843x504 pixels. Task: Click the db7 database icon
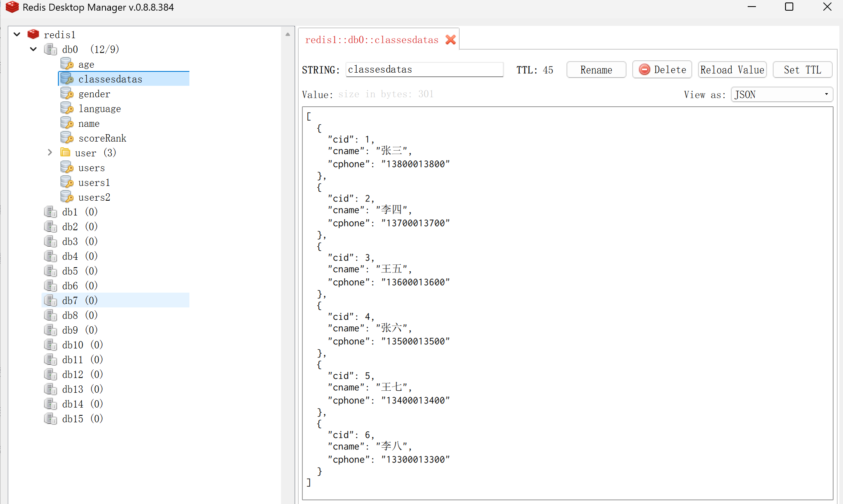(x=51, y=300)
